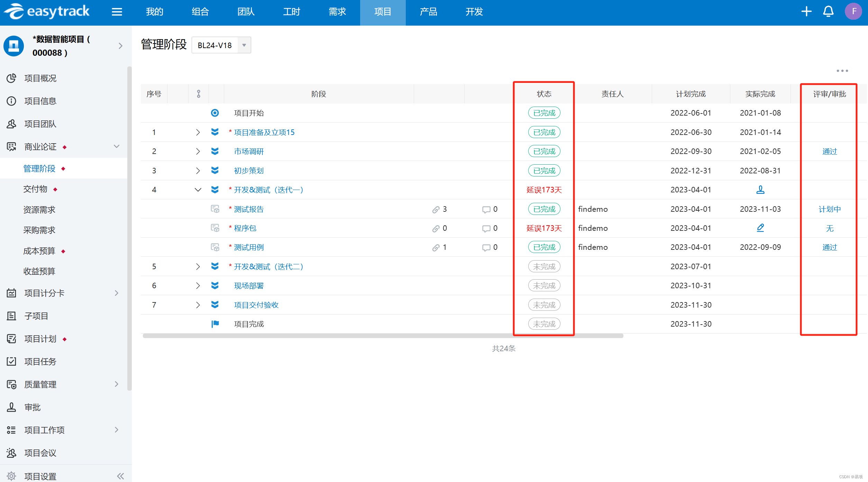
Task: Expand row 3 初步策划
Action: (198, 171)
